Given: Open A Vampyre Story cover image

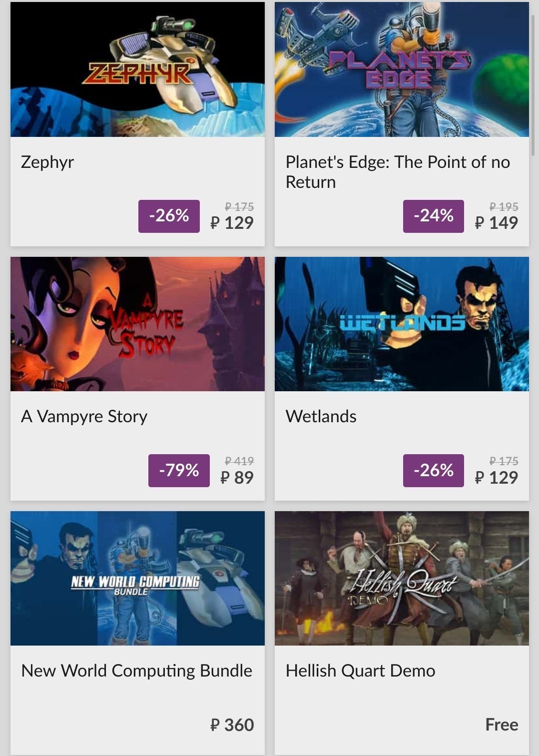Looking at the screenshot, I should coord(137,324).
